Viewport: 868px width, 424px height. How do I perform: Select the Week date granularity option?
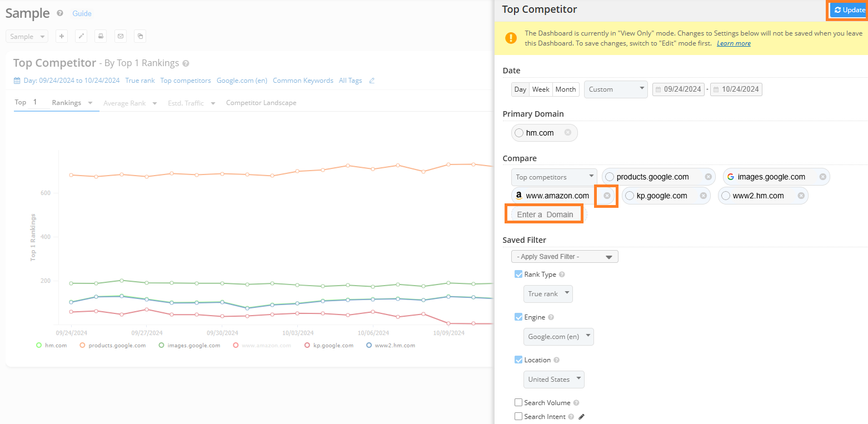pos(540,89)
